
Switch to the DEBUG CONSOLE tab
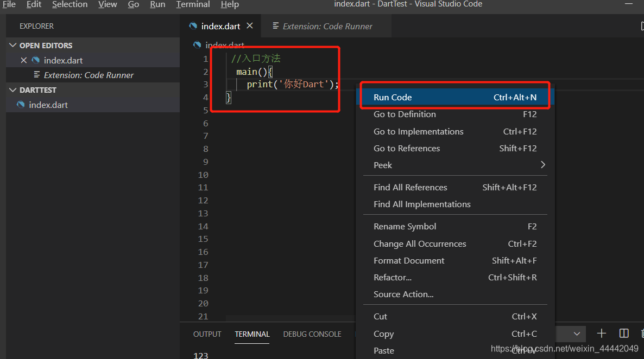[312, 334]
